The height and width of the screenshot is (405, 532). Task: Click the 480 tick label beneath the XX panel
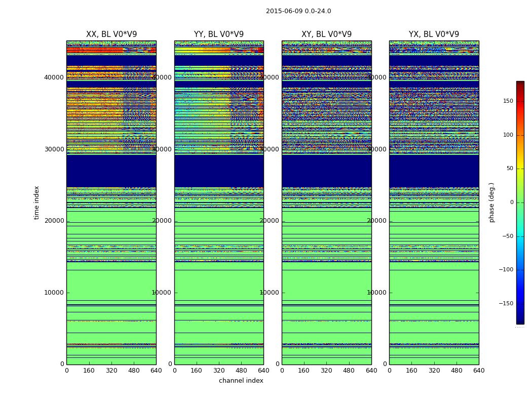pyautogui.click(x=134, y=371)
